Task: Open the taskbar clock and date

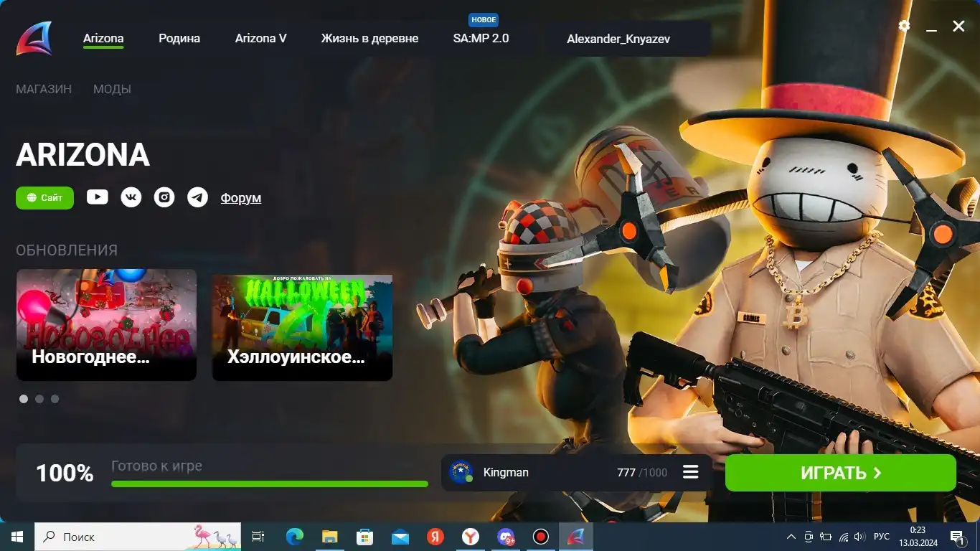Action: tap(918, 537)
